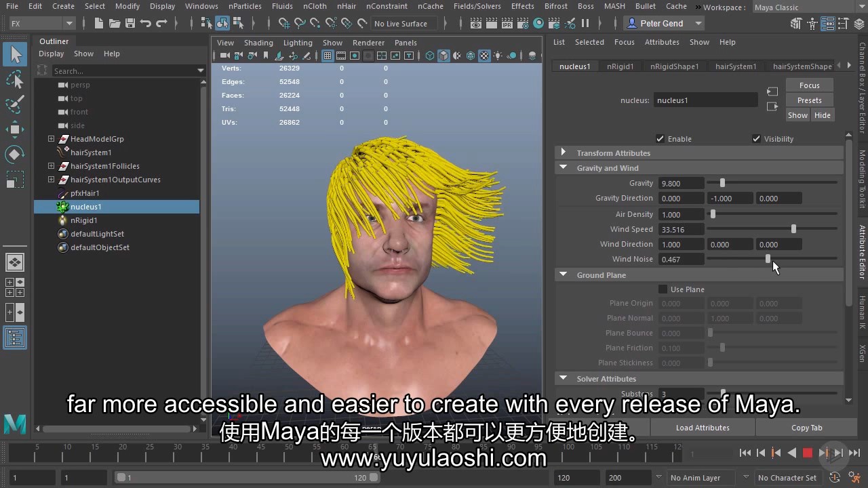Pick the Paint Selection tool
The width and height of the screenshot is (868, 488).
pyautogui.click(x=15, y=105)
